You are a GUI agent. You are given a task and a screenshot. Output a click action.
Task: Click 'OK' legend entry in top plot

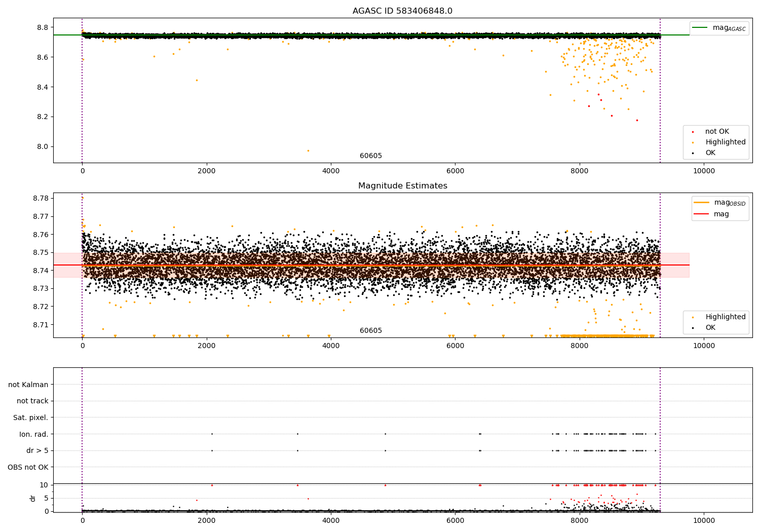pos(710,153)
